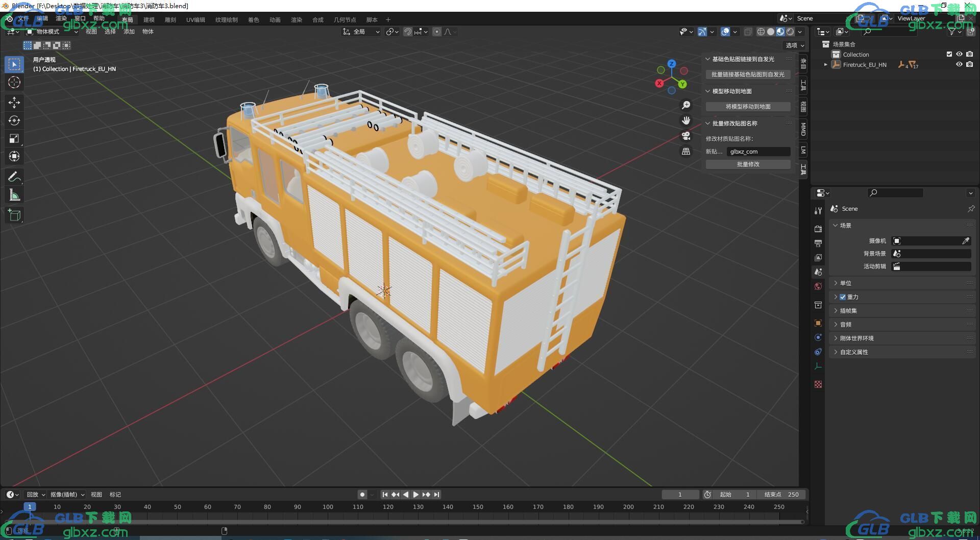The height and width of the screenshot is (540, 980).
Task: Click the camera eyedropper icon
Action: click(x=966, y=241)
